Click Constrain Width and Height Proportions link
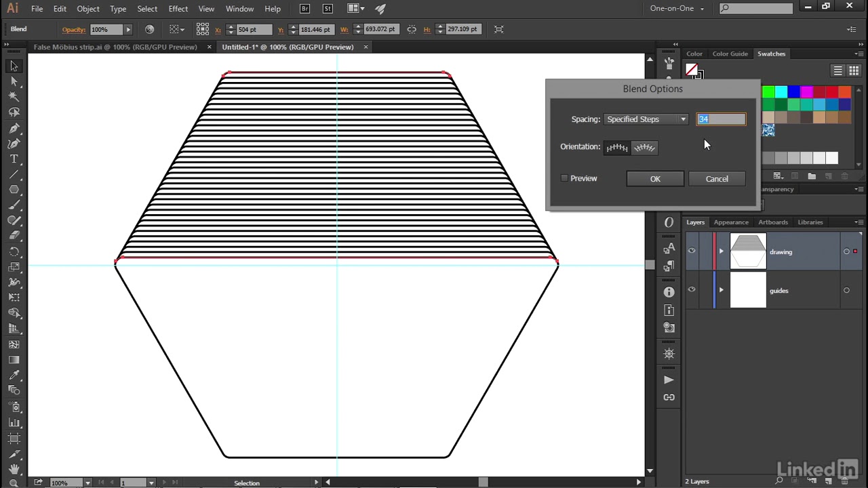 point(411,29)
